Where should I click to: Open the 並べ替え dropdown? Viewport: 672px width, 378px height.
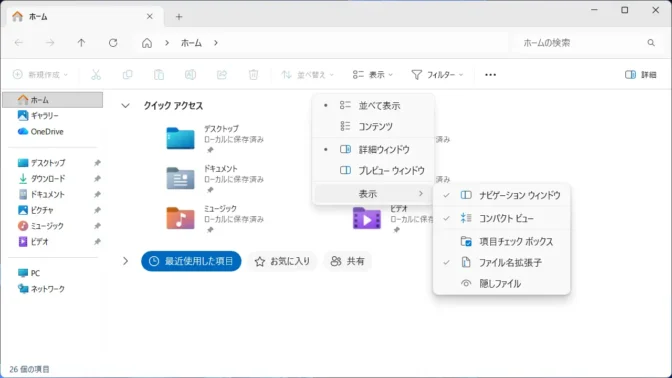(307, 75)
